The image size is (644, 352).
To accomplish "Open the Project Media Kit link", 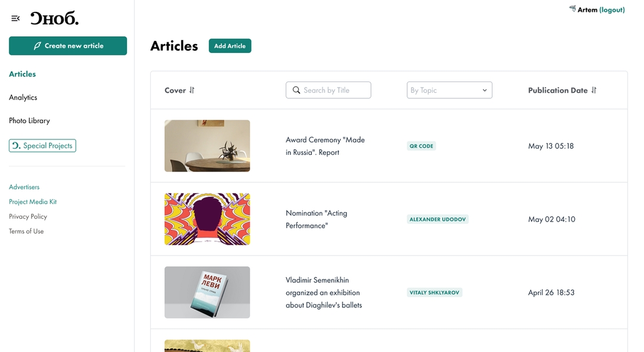I will [x=33, y=202].
